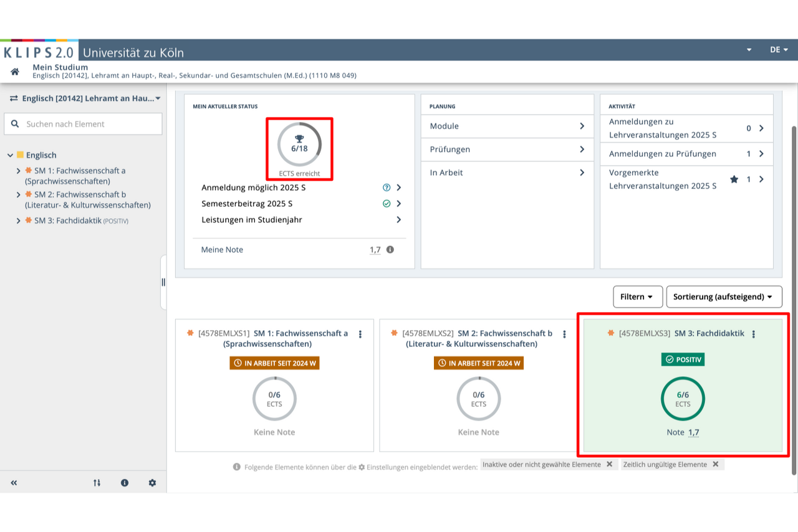This screenshot has height=532, width=798.
Task: Click IN ARBEIT SEIT 2024 W badge on SM 1
Action: tap(274, 363)
